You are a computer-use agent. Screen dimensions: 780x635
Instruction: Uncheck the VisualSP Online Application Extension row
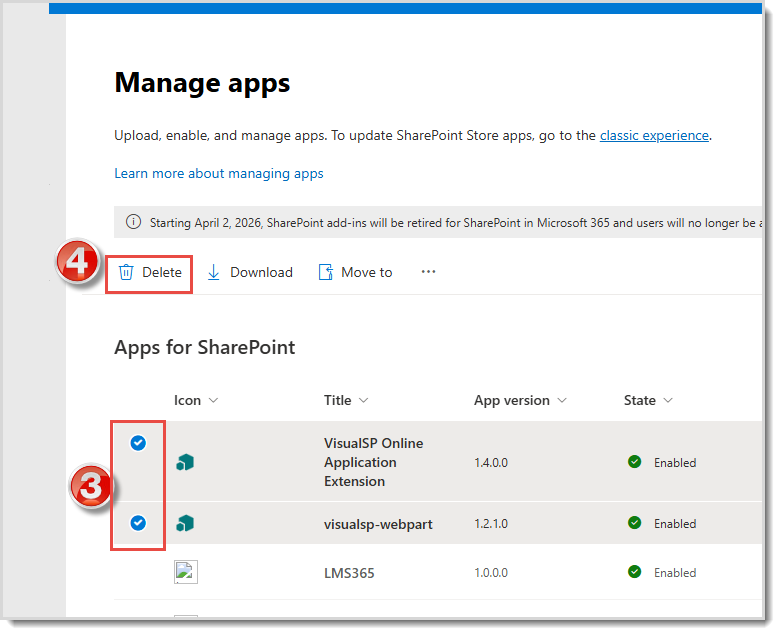click(x=139, y=443)
